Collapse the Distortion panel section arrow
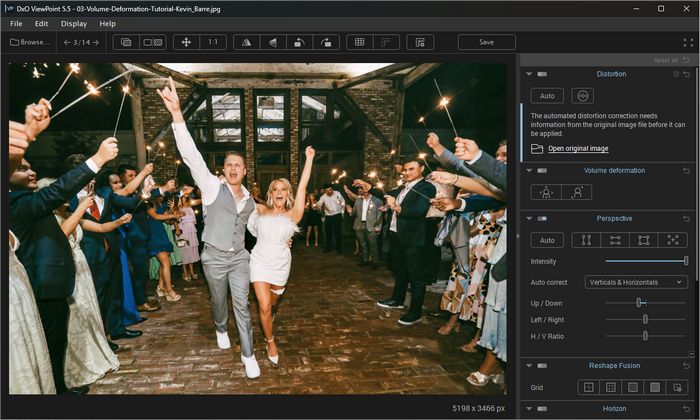The height and width of the screenshot is (420, 700). [528, 74]
